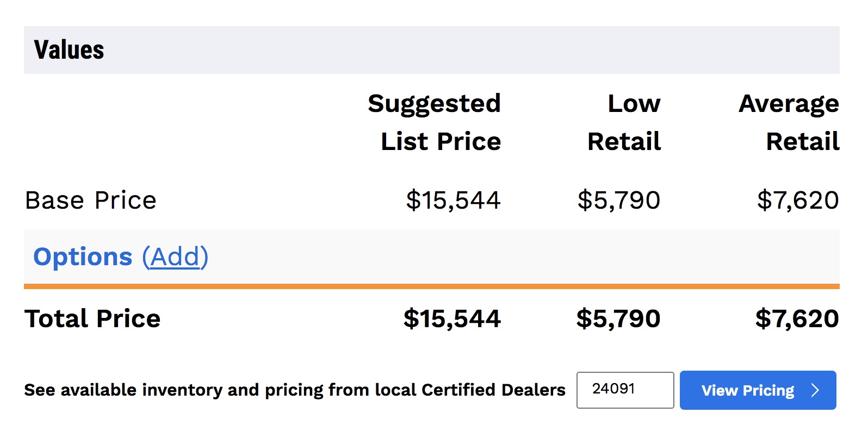Click the bold Total Price $15,544 value
The image size is (868, 425).
tap(452, 318)
